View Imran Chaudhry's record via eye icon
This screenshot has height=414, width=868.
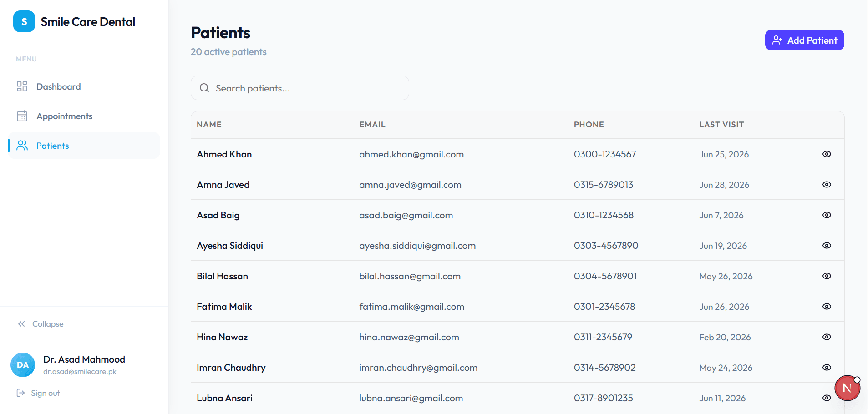tap(827, 367)
